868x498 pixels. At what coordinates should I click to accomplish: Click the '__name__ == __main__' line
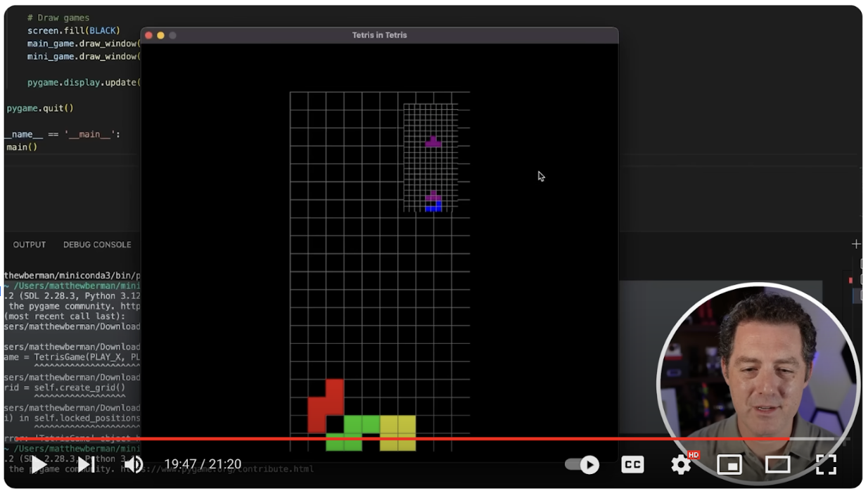62,134
